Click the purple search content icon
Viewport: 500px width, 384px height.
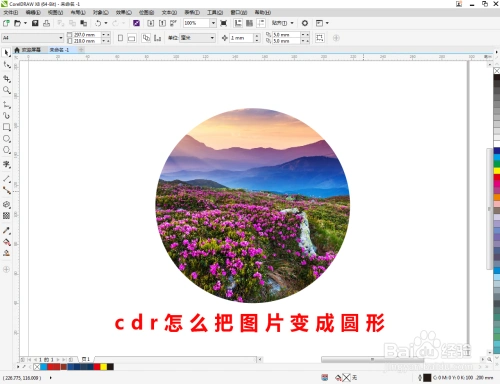click(x=136, y=23)
